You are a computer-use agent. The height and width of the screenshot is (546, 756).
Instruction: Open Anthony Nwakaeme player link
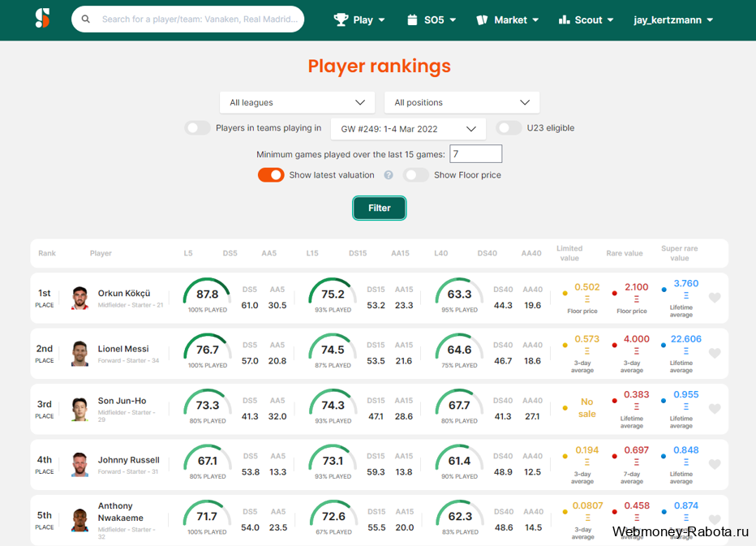point(121,512)
